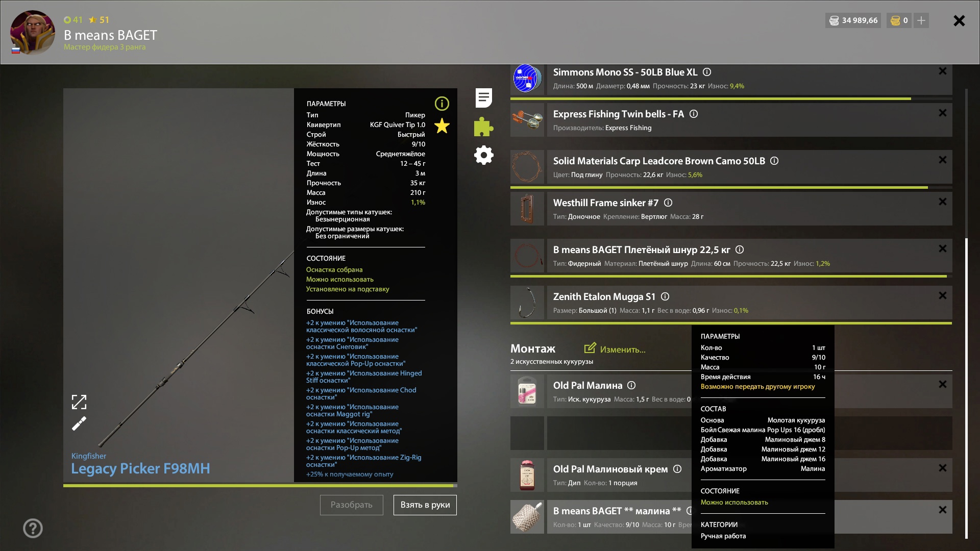Image resolution: width=980 pixels, height=551 pixels.
Task: Click Old Pal Малина bait thumbnail
Action: (527, 391)
